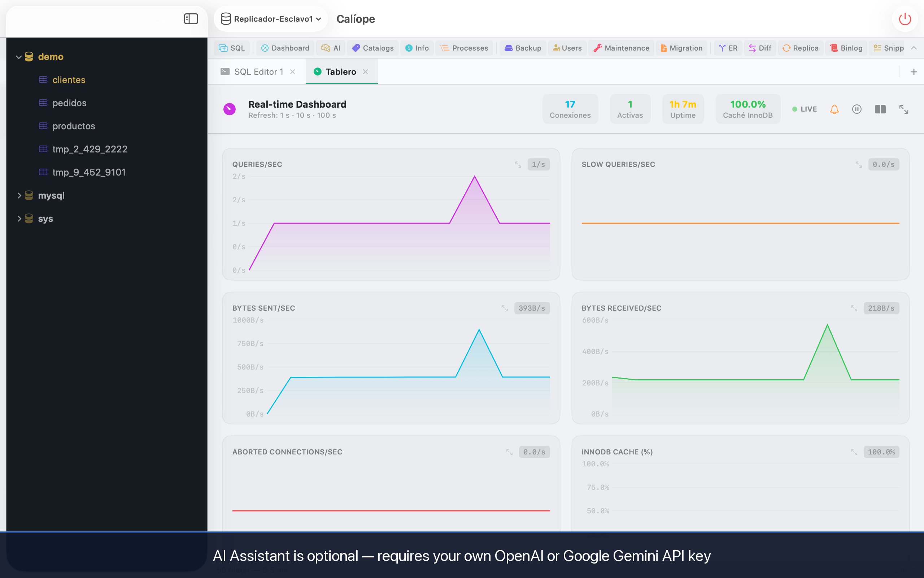Click the 1/s value badge on Queries/Sec

coord(539,164)
